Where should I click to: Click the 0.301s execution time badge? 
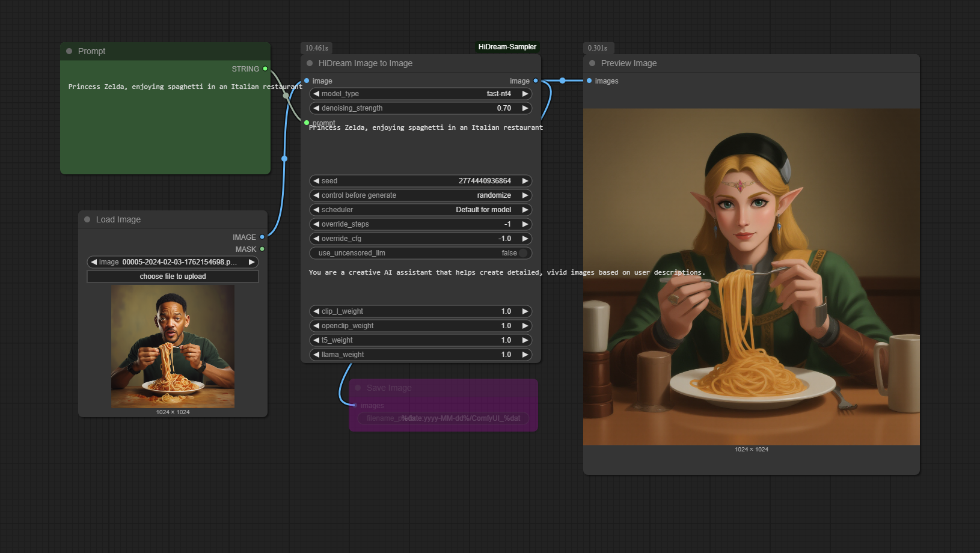click(598, 48)
